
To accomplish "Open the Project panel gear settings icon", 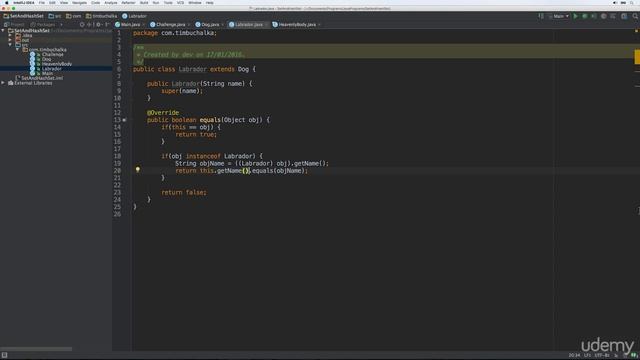I will (98, 24).
